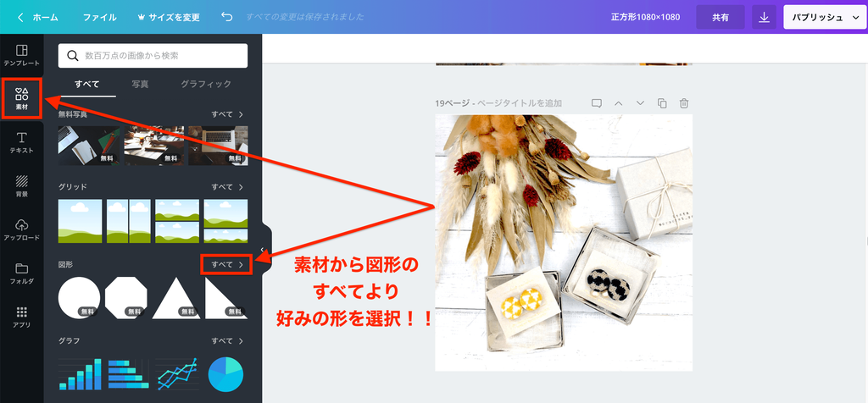Insert the pie chart

click(225, 374)
